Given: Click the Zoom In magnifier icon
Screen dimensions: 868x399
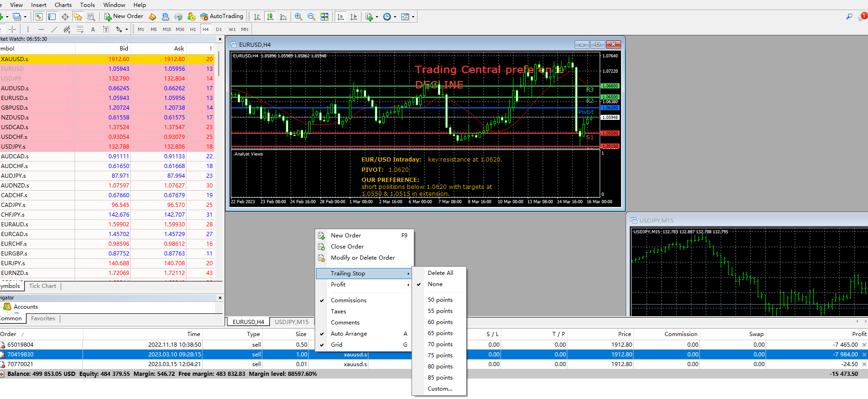Looking at the screenshot, I should tap(298, 17).
